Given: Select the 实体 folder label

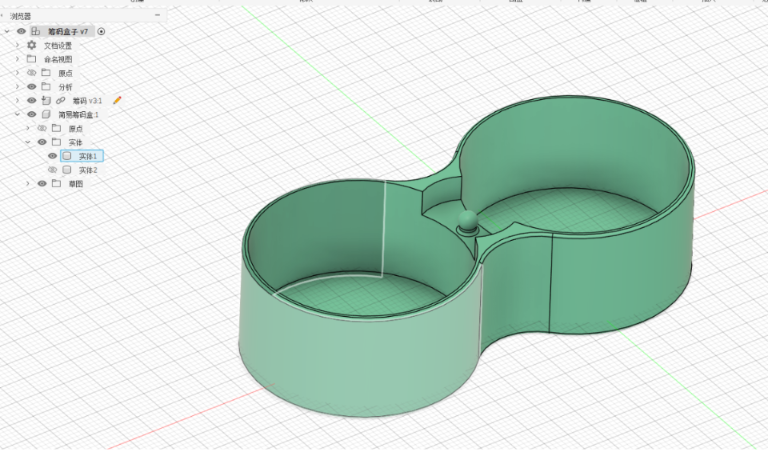Looking at the screenshot, I should coord(75,142).
